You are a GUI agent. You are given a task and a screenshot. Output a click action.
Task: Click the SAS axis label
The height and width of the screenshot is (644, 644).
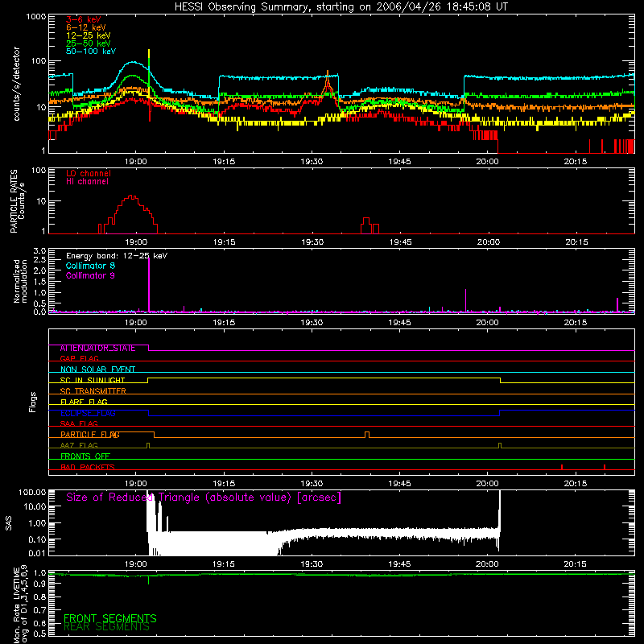pos(8,523)
